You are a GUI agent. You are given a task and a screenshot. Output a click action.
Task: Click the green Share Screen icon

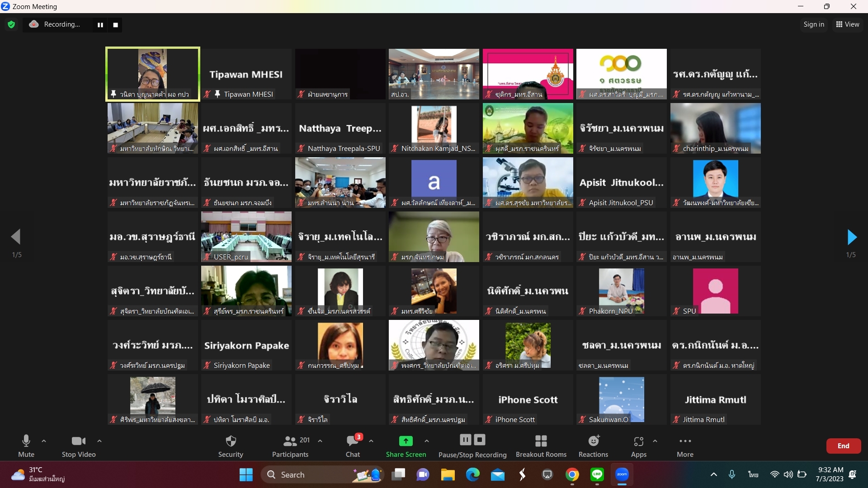[406, 441]
